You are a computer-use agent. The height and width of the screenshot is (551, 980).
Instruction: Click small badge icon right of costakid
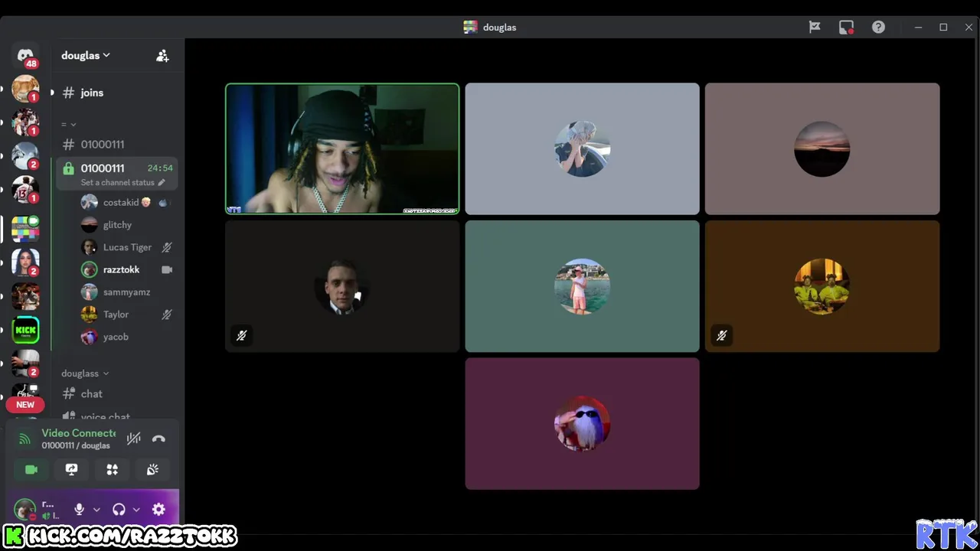pyautogui.click(x=162, y=203)
